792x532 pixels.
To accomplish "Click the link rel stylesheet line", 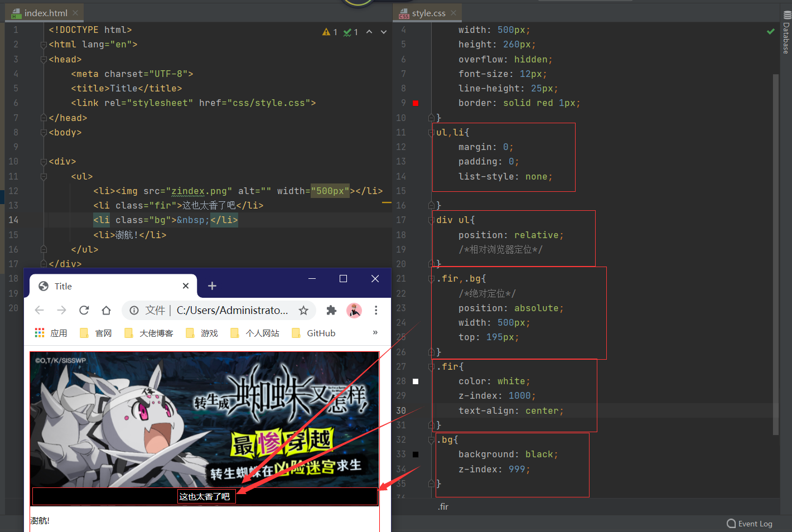I will (x=194, y=103).
